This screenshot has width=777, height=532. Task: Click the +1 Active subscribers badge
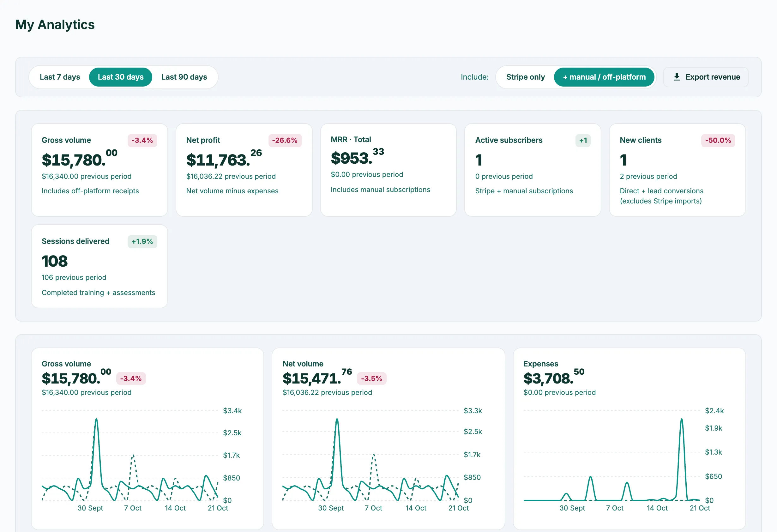(x=583, y=141)
